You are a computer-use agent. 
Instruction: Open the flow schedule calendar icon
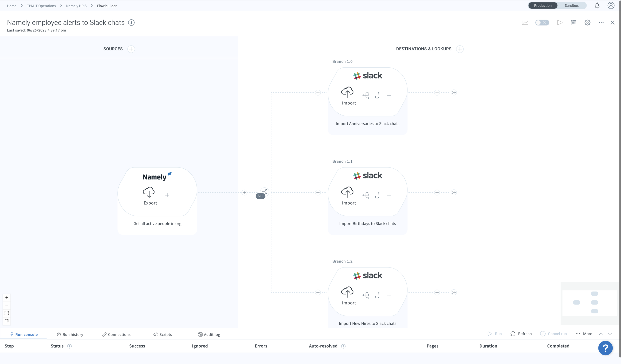coord(573,23)
